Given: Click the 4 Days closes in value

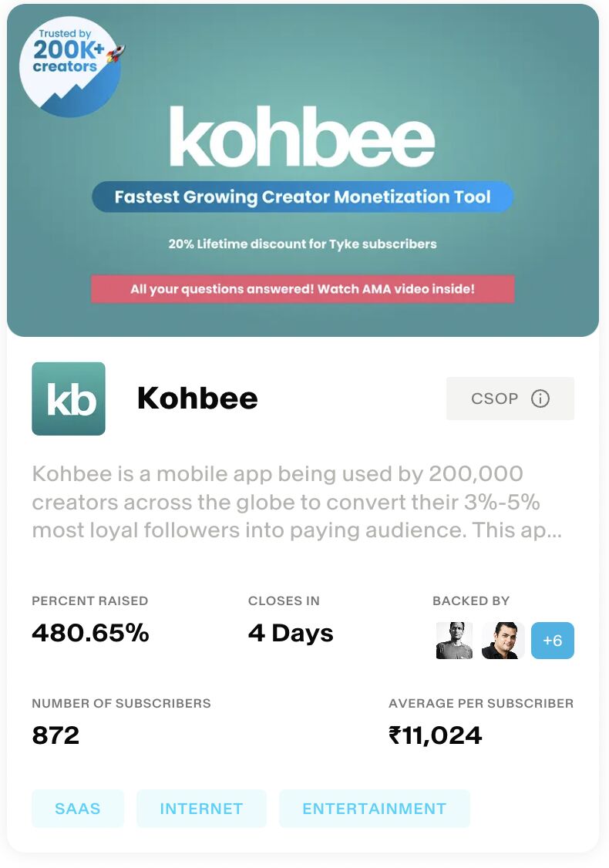Looking at the screenshot, I should 291,634.
